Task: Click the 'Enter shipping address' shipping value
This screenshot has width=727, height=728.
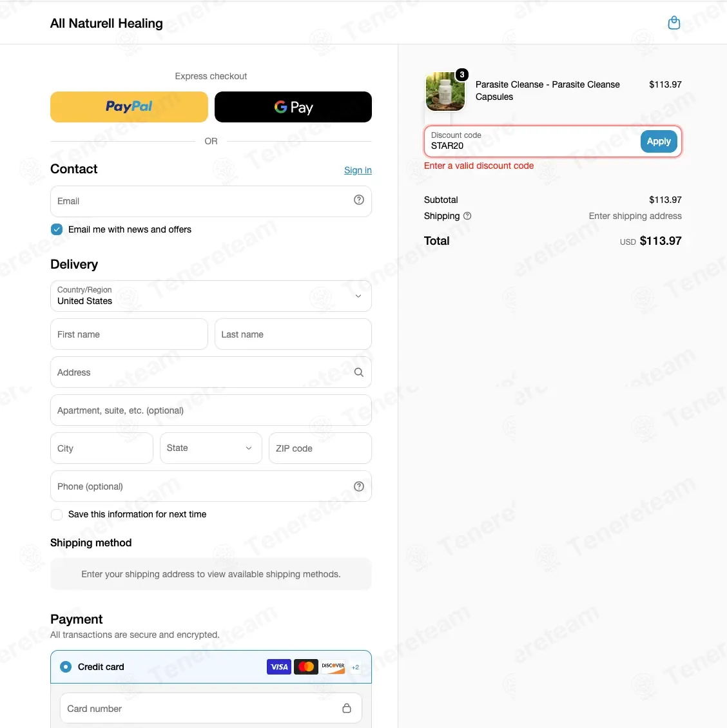Action: (x=635, y=216)
